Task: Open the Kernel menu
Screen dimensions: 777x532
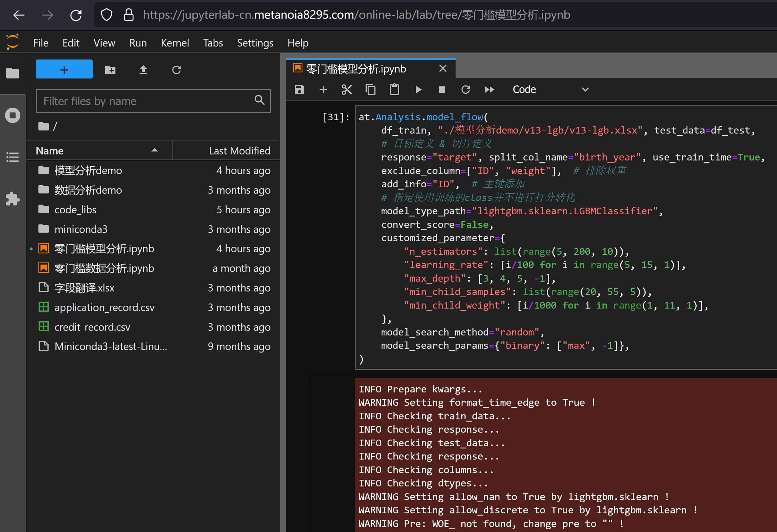Action: coord(175,43)
